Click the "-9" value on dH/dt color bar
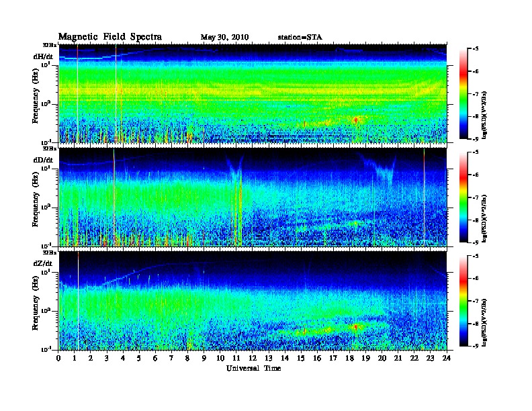This screenshot has width=532, height=411. (x=476, y=139)
